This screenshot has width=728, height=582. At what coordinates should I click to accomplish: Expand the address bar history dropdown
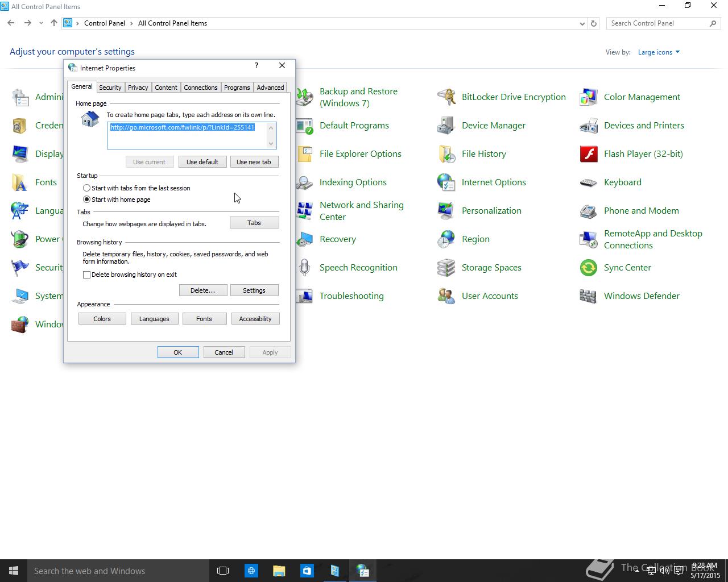coord(582,23)
